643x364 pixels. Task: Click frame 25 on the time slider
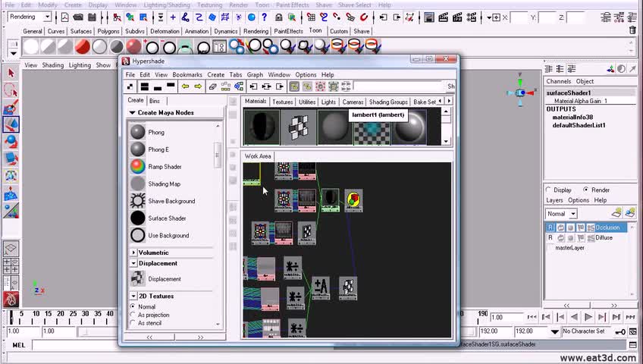click(x=73, y=315)
